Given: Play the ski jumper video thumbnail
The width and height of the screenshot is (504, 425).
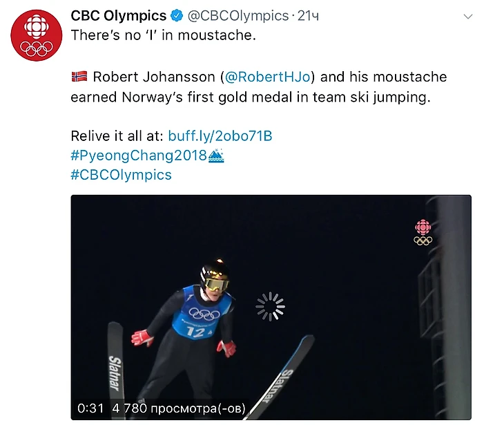Looking at the screenshot, I should coord(271,308).
